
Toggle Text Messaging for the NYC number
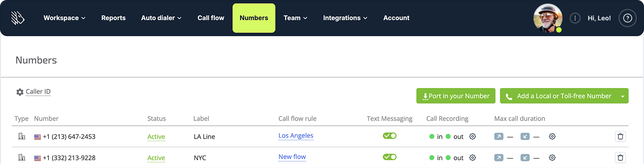click(389, 157)
